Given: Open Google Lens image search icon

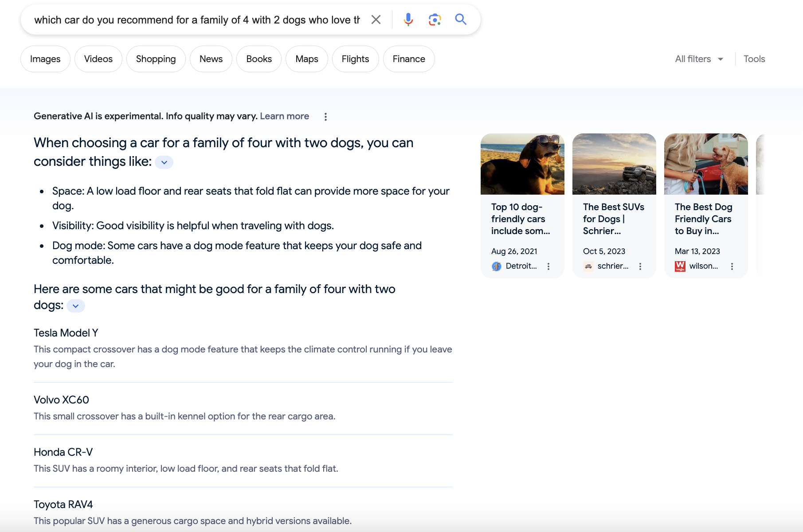Looking at the screenshot, I should 435,20.
